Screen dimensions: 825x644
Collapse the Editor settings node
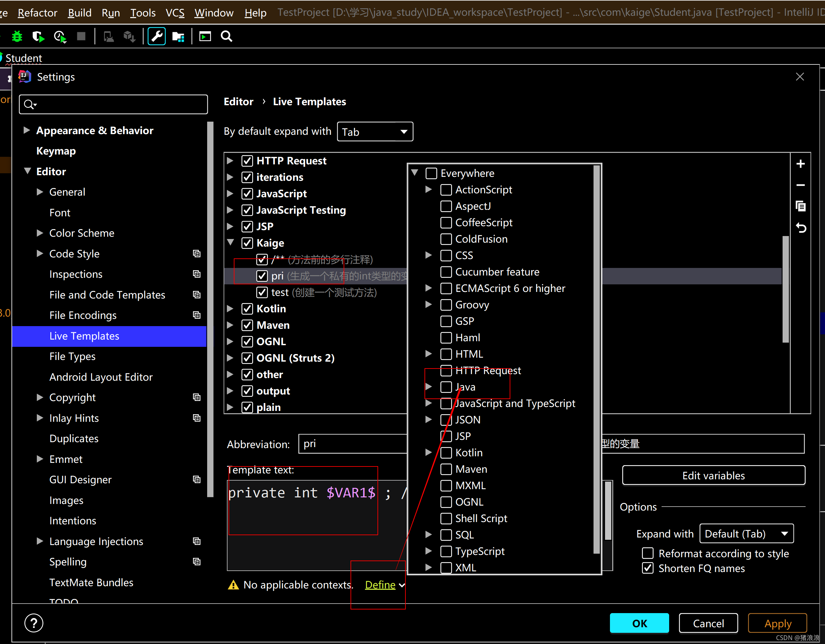(x=27, y=171)
